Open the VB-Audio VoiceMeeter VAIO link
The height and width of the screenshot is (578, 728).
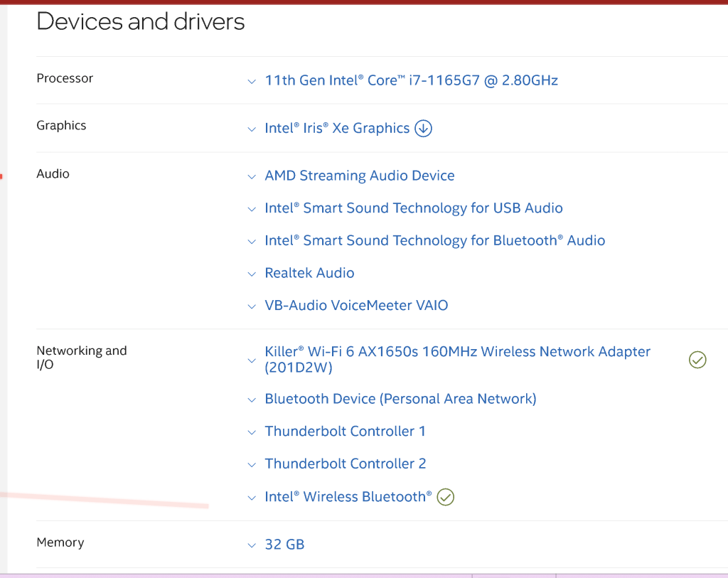[356, 306]
